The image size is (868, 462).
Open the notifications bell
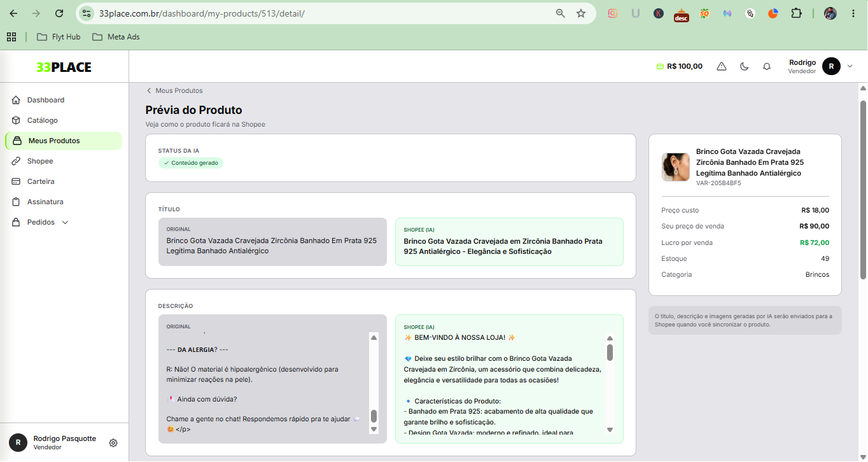pos(767,66)
